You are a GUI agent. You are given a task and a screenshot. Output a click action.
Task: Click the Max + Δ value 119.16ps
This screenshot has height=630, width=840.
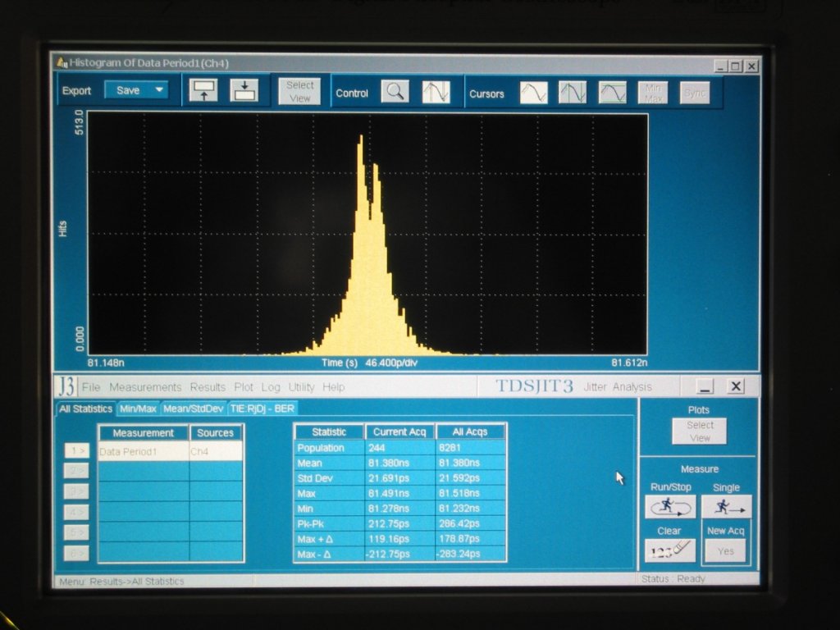coord(400,539)
